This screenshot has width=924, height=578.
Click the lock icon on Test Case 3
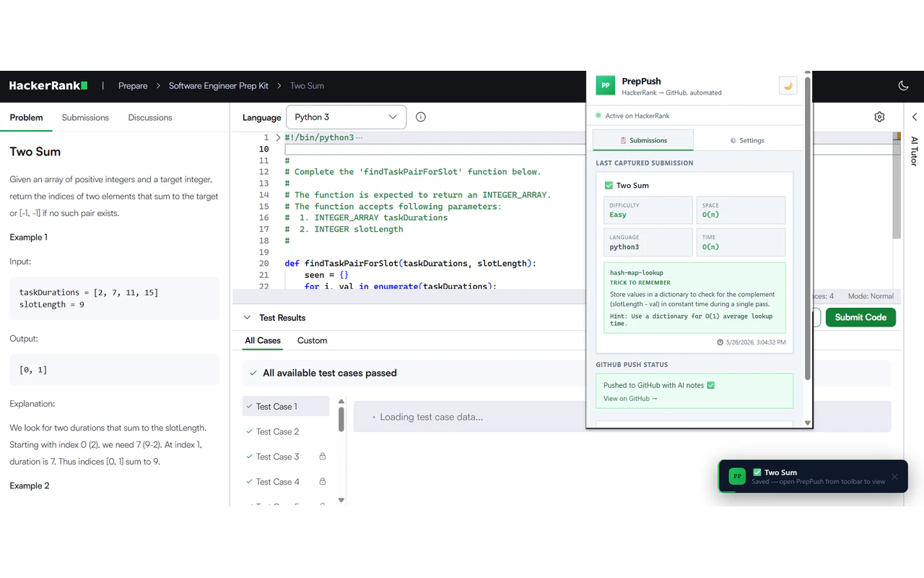pyautogui.click(x=323, y=457)
